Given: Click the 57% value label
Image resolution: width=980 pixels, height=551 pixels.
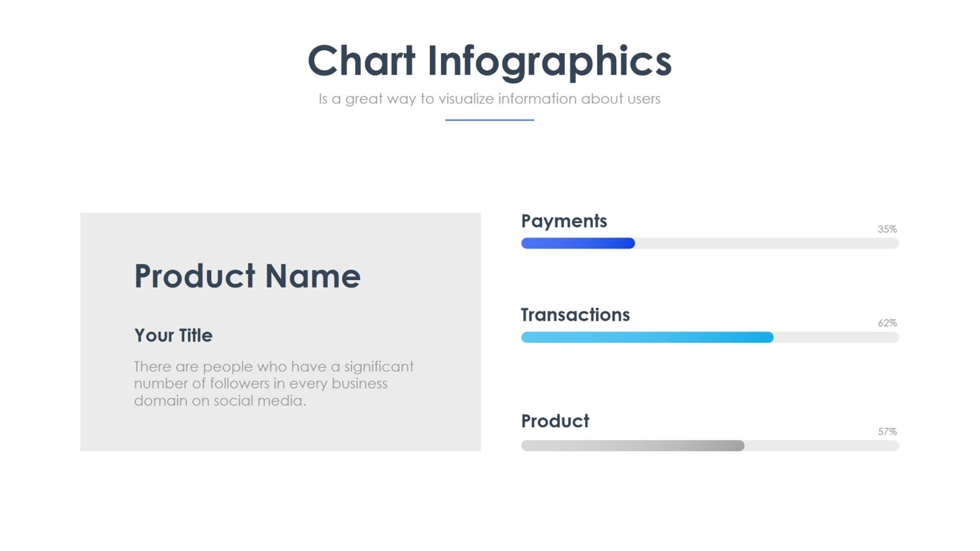Looking at the screenshot, I should [887, 432].
